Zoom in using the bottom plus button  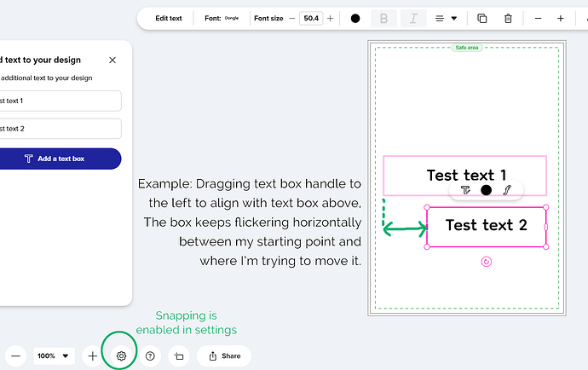click(x=92, y=356)
